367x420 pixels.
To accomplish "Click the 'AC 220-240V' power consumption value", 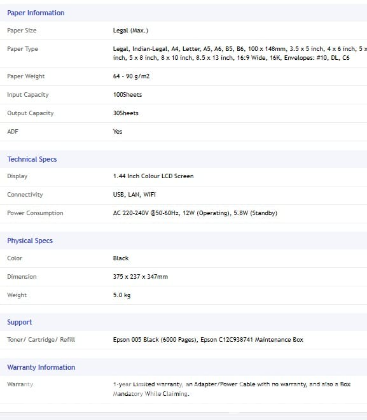I will point(195,213).
